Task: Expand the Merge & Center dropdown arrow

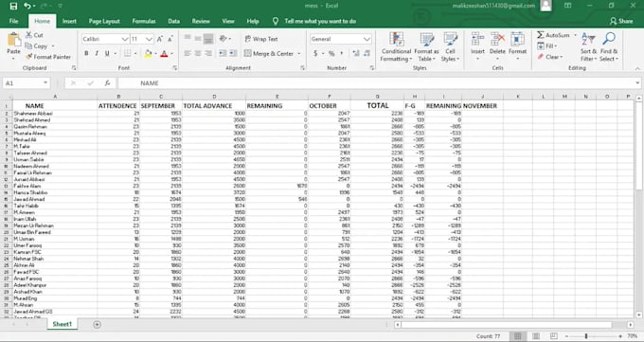Action: (299, 53)
